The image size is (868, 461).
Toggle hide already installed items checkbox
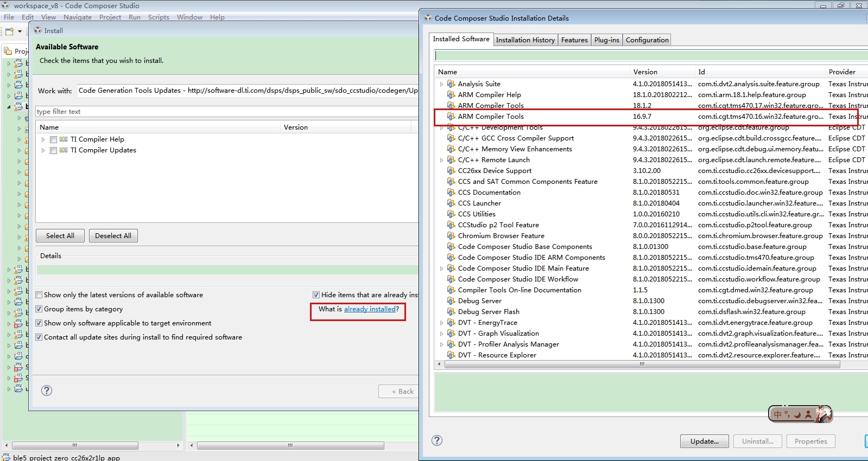point(316,295)
